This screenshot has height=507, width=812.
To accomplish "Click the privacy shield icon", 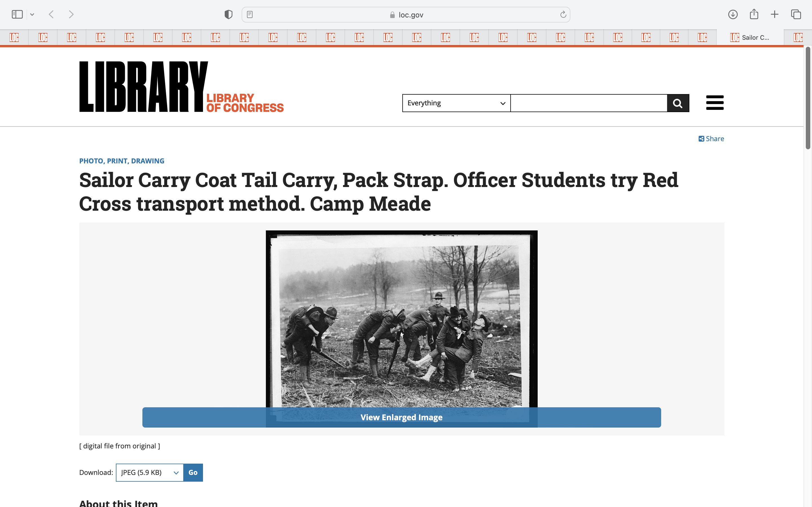I will point(228,14).
